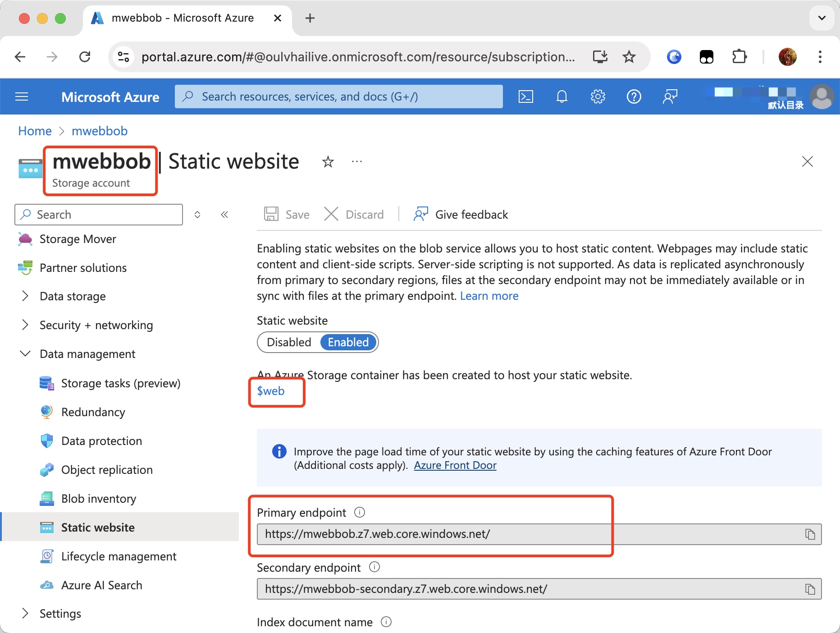Show info tooltip for Primary endpoint
The height and width of the screenshot is (633, 840).
360,512
